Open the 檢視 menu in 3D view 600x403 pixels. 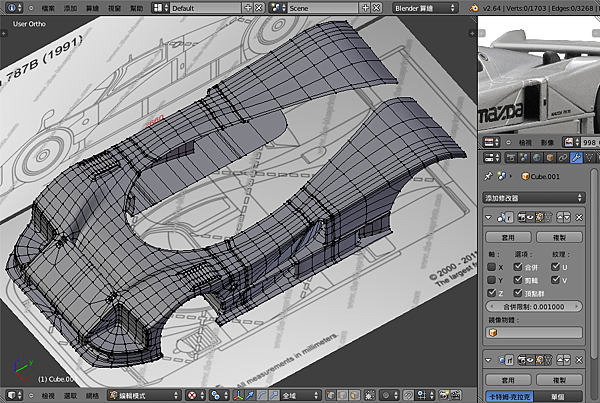(48, 395)
